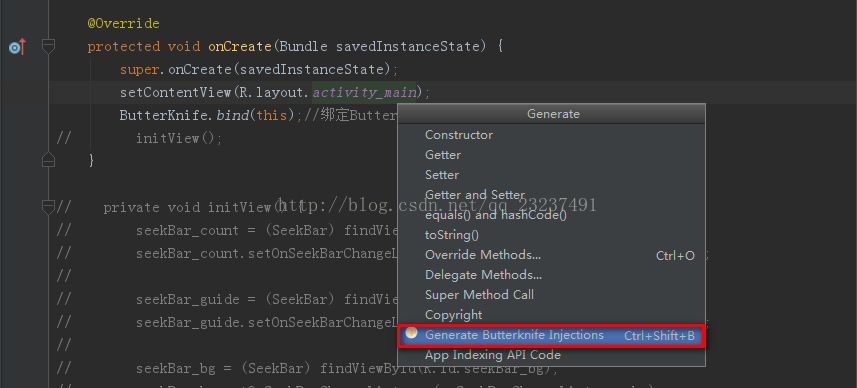The width and height of the screenshot is (857, 388).
Task: Click onCreate in the method declaration
Action: tap(240, 46)
